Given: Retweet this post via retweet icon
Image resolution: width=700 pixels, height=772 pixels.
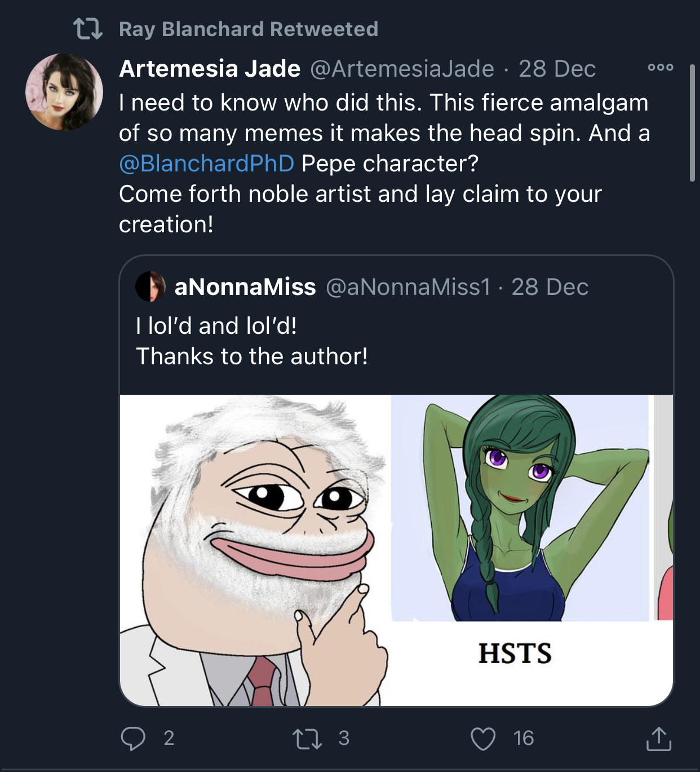Looking at the screenshot, I should tap(307, 738).
